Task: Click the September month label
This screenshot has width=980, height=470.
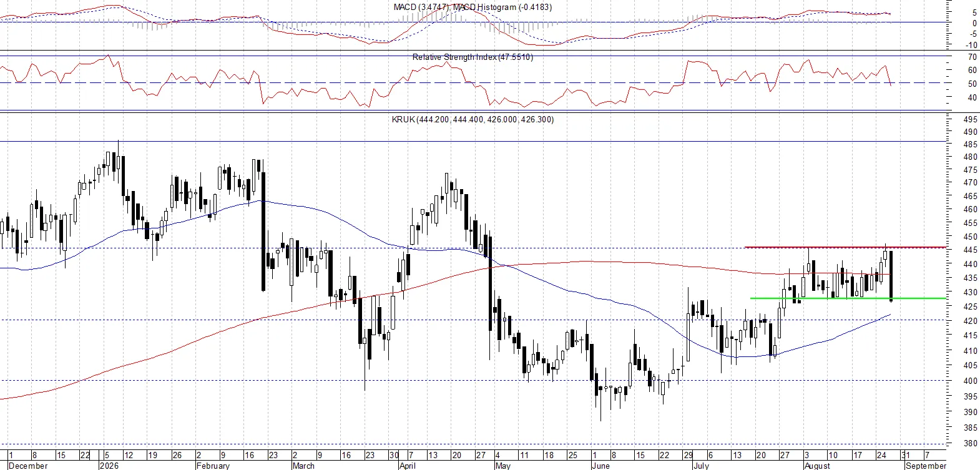Action: click(926, 466)
